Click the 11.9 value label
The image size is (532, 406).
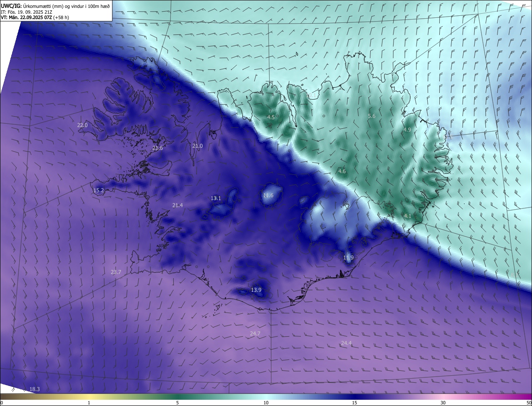(348, 258)
